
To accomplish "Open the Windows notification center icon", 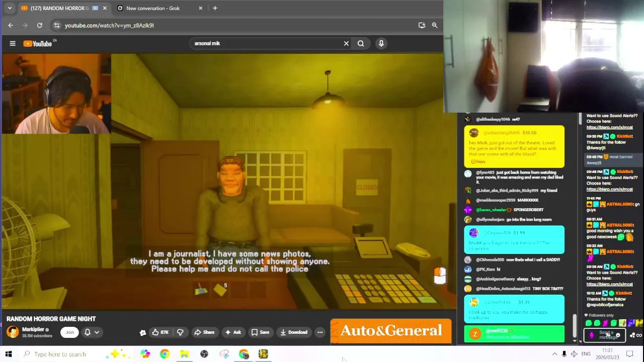I will 629,354.
